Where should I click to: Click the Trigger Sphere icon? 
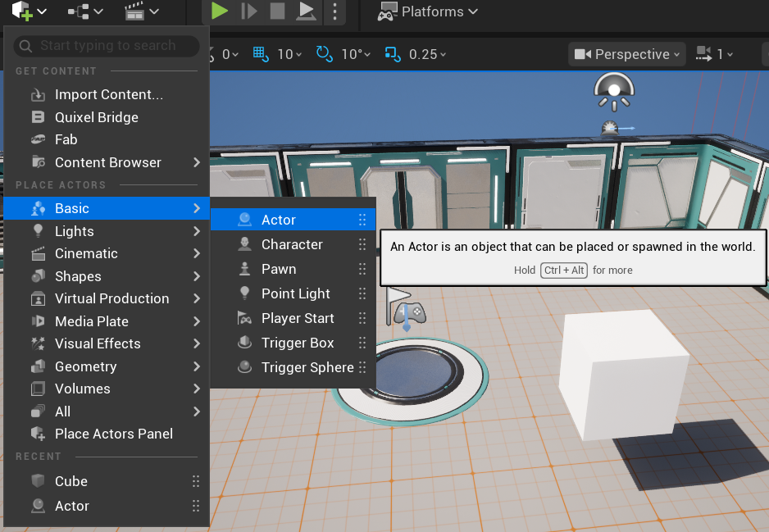pyautogui.click(x=244, y=366)
